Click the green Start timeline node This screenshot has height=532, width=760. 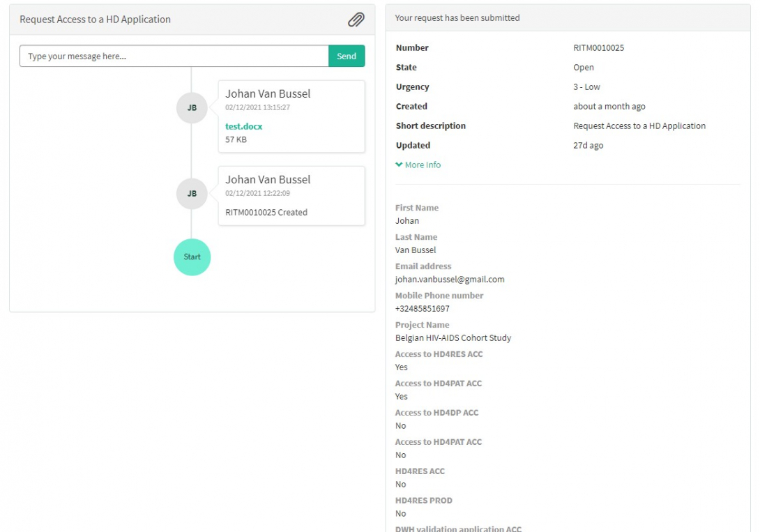[192, 257]
